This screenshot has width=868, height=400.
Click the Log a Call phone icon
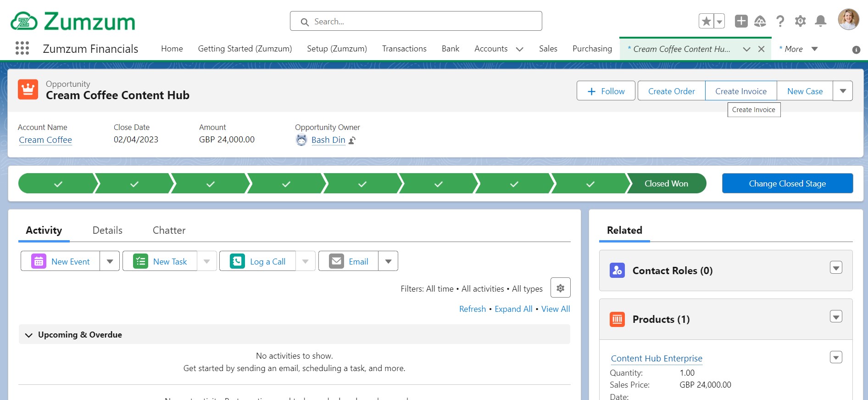[237, 261]
